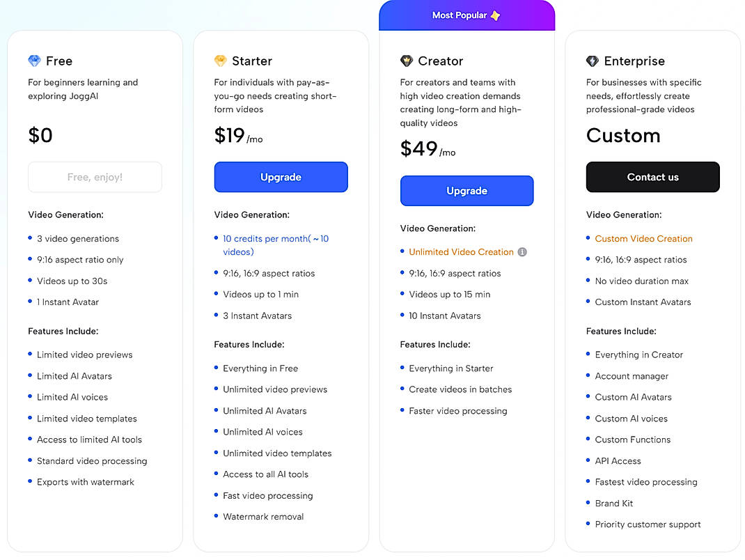Image resolution: width=745 pixels, height=560 pixels.
Task: Click Upgrade on the Creator plan
Action: 466,190
